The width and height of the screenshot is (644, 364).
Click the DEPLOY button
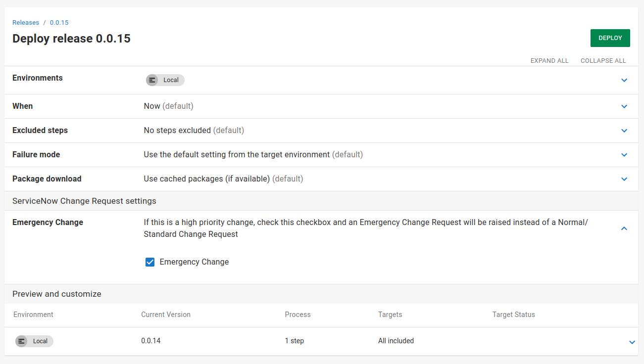pyautogui.click(x=610, y=38)
